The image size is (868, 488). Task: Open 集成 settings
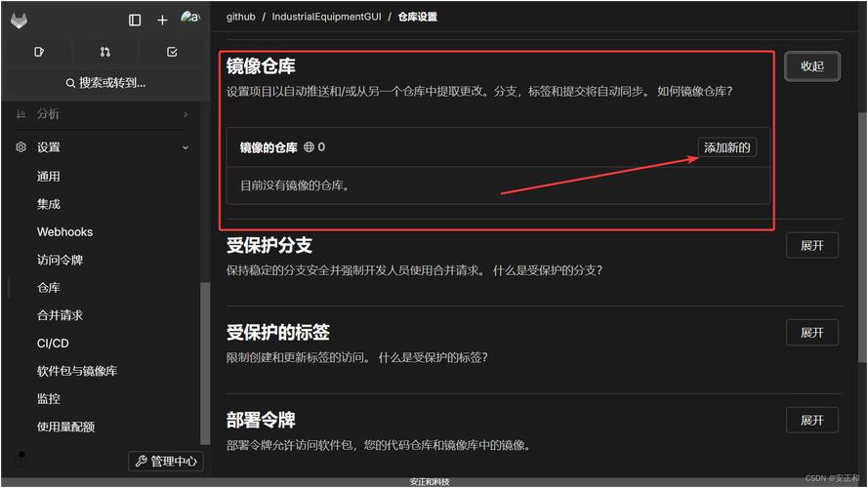[x=49, y=204]
